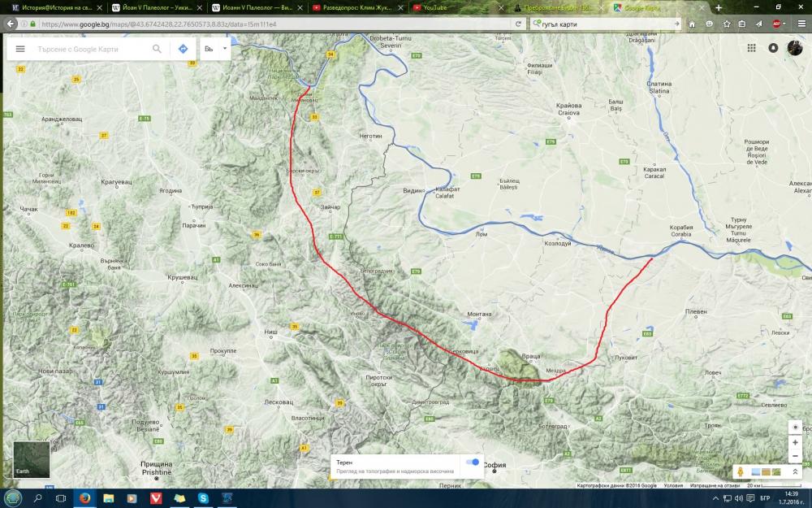This screenshot has width=812, height=508.
Task: Open Google notifications bell
Action: (x=773, y=48)
